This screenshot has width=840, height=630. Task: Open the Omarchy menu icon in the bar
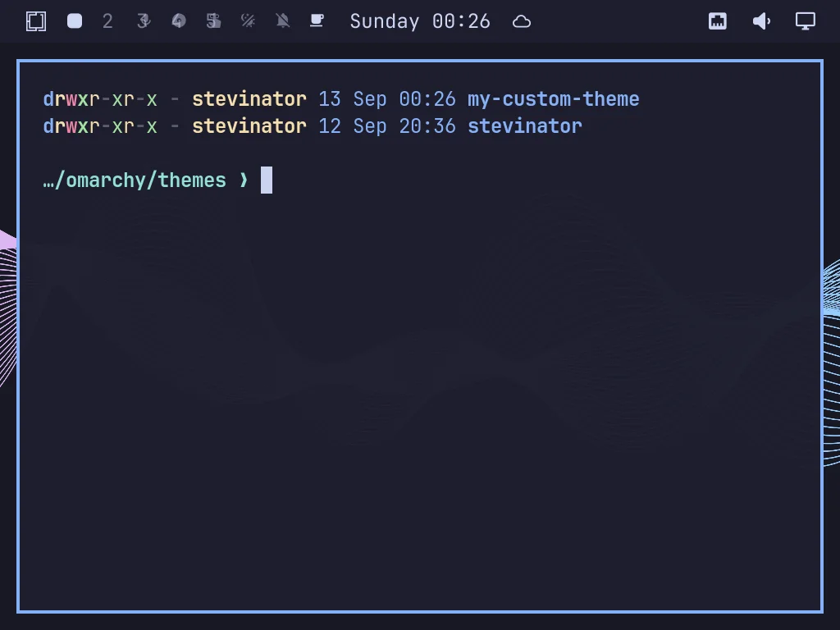click(36, 21)
